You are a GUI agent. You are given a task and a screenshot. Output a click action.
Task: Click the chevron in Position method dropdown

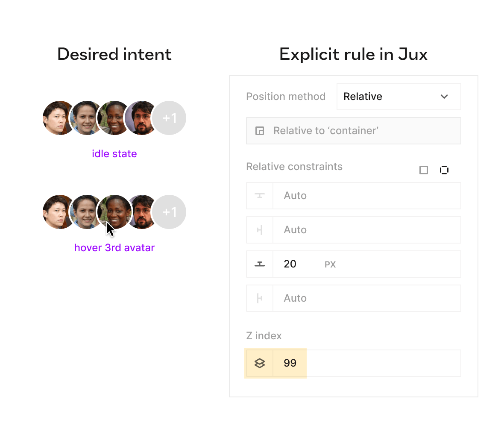click(x=444, y=97)
